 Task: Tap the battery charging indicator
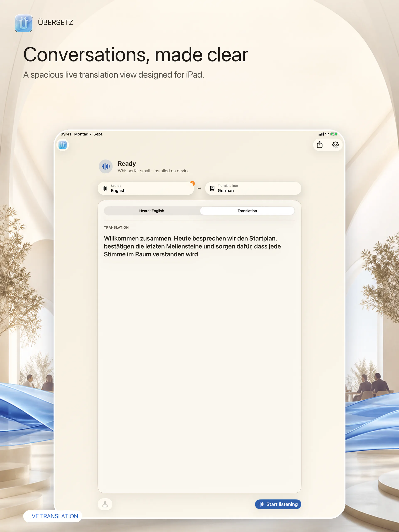click(x=334, y=134)
